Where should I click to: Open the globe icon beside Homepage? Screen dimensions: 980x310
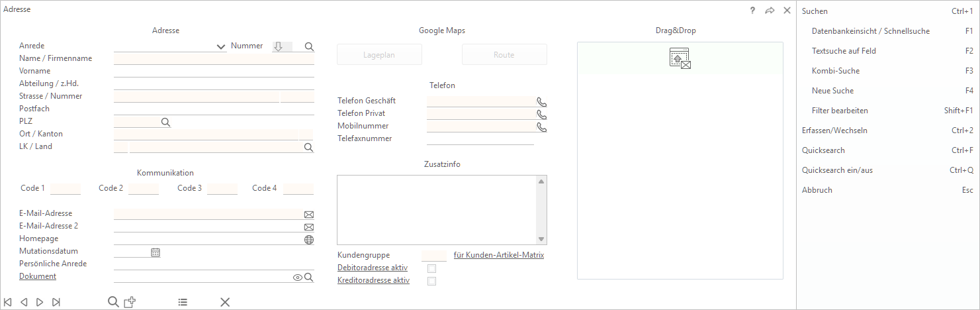click(x=308, y=240)
